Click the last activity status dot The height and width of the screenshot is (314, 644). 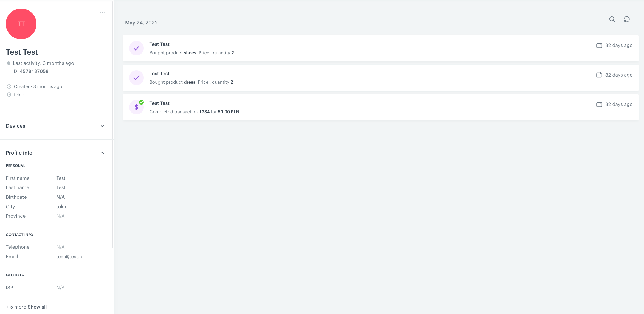pos(9,63)
